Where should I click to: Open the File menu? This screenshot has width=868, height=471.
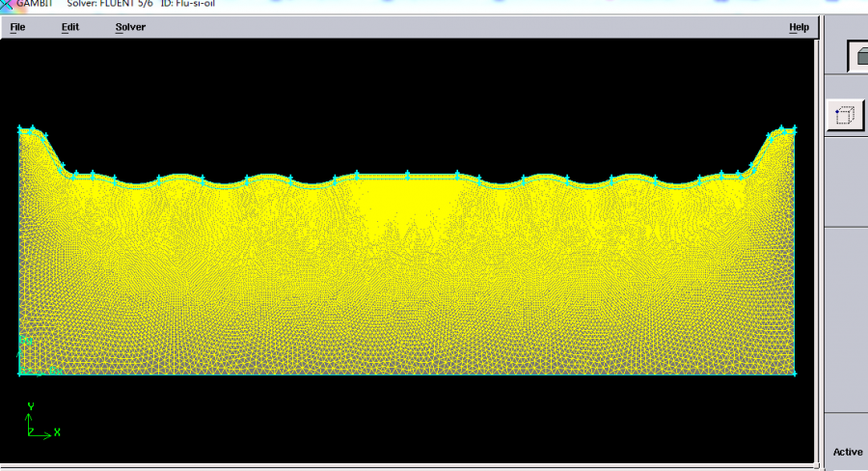click(17, 27)
